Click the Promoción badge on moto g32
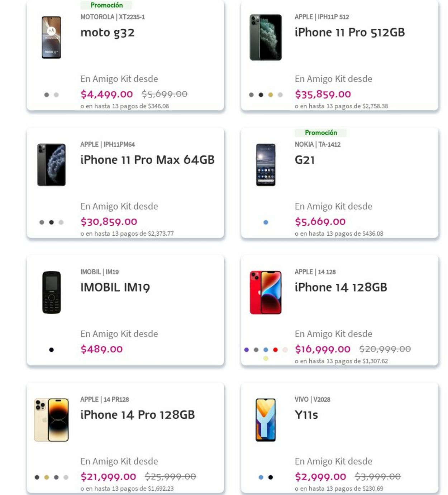 [106, 5]
